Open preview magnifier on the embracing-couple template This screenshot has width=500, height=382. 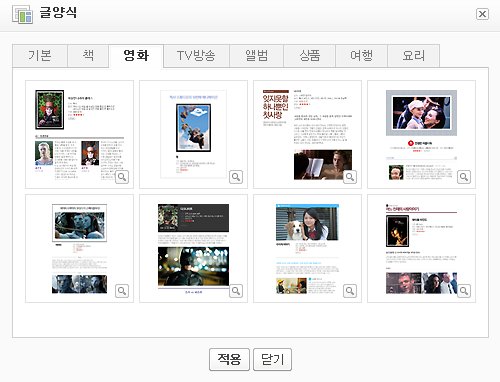coord(464,177)
